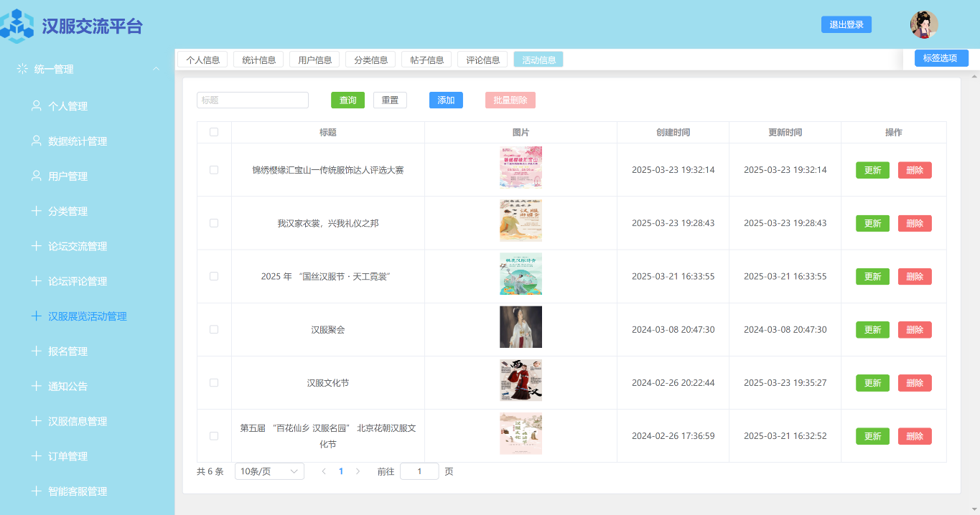This screenshot has width=980, height=515.
Task: Check the row 我汉家衣裳，兴我礼仪之邦
Action: (x=214, y=223)
